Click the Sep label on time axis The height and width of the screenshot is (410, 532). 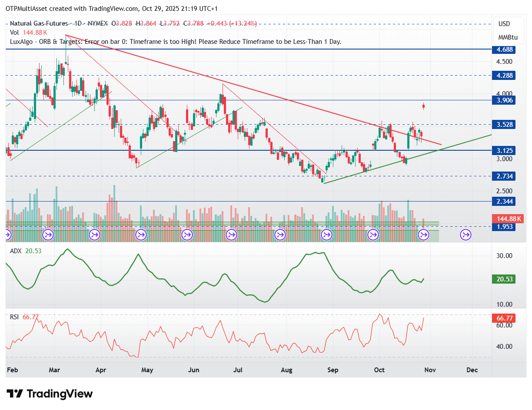click(x=333, y=370)
